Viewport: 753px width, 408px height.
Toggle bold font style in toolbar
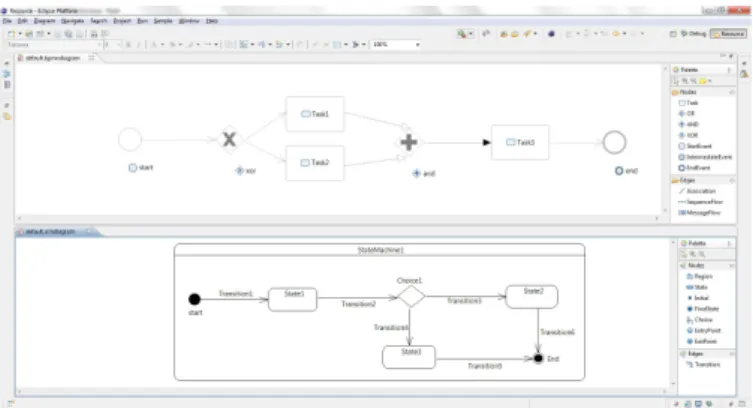[128, 45]
